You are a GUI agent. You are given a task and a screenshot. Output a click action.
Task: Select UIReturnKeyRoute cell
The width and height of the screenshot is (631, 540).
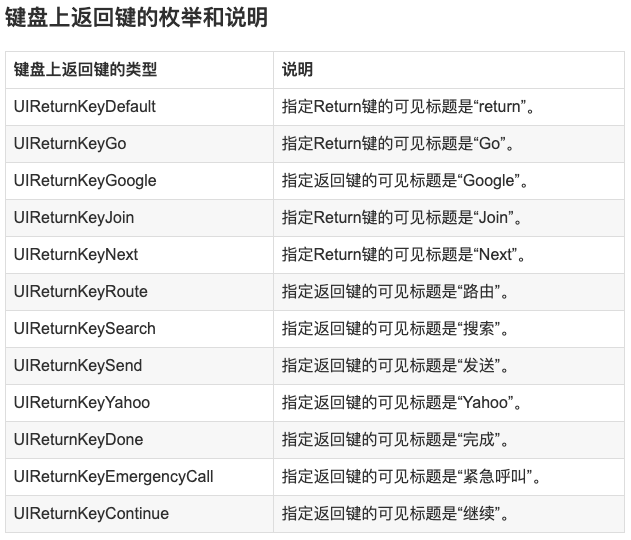click(139, 292)
